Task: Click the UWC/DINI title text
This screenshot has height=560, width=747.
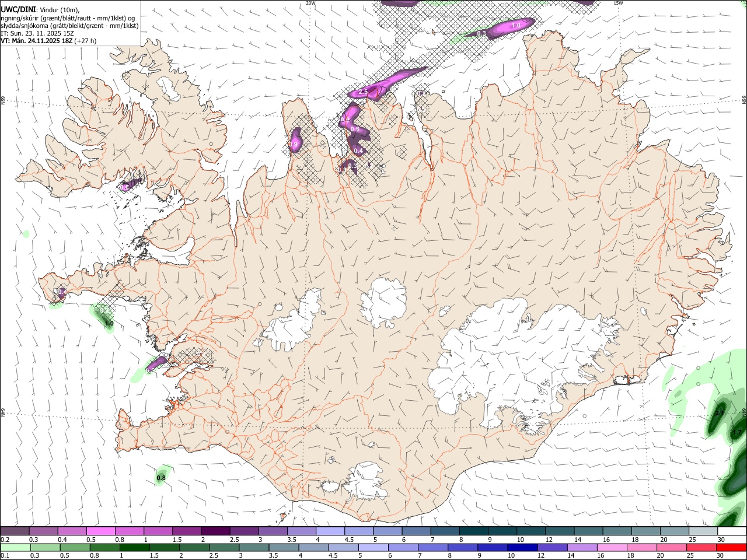Action: tap(18, 10)
